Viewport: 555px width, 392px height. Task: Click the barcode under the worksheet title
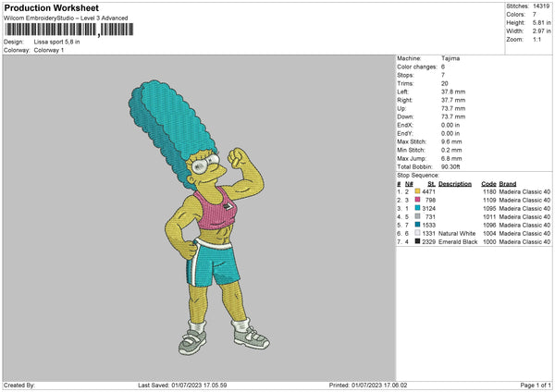tap(69, 30)
